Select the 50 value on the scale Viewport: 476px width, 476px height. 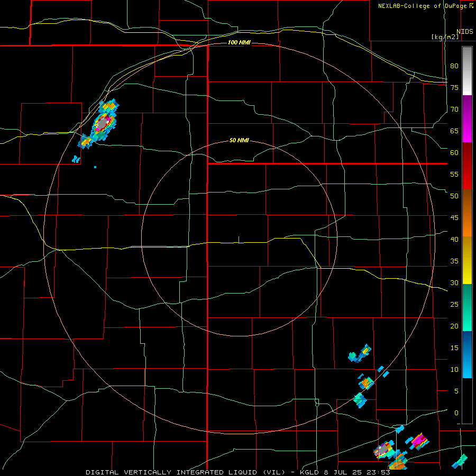tap(454, 196)
